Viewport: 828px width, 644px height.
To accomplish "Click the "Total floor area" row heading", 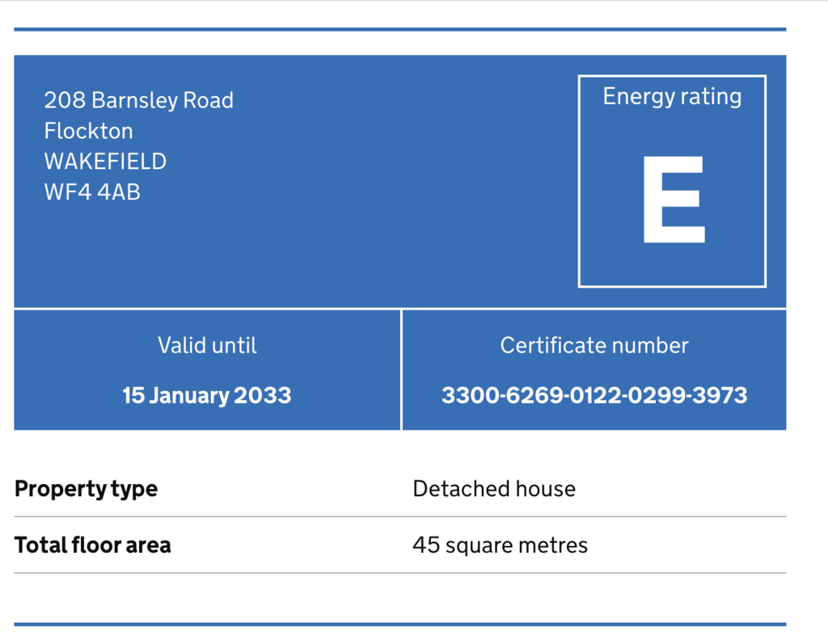I will click(x=93, y=545).
